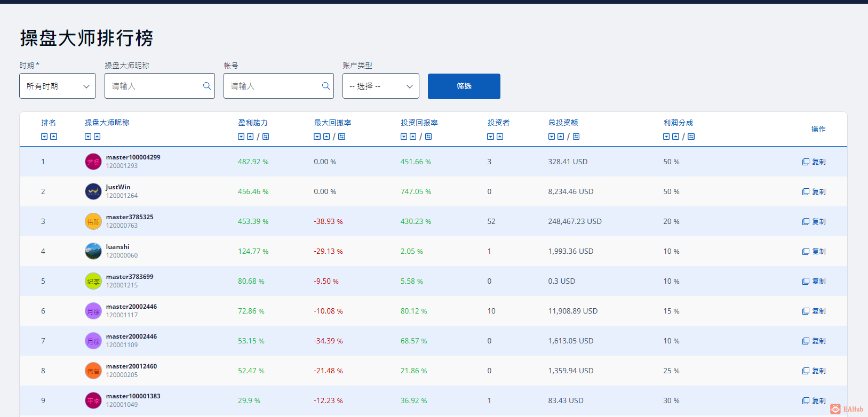The image size is (868, 417).
Task: Sort ranking column descending
Action: click(44, 137)
